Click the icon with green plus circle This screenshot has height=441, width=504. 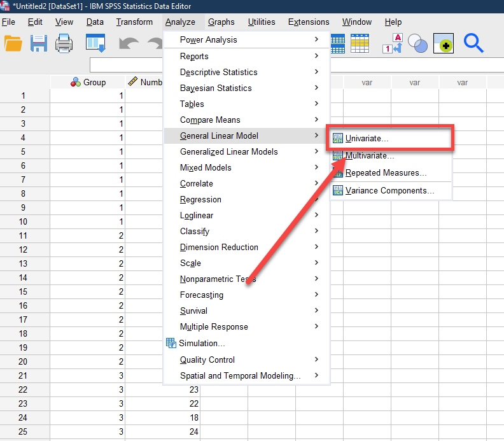pos(444,43)
